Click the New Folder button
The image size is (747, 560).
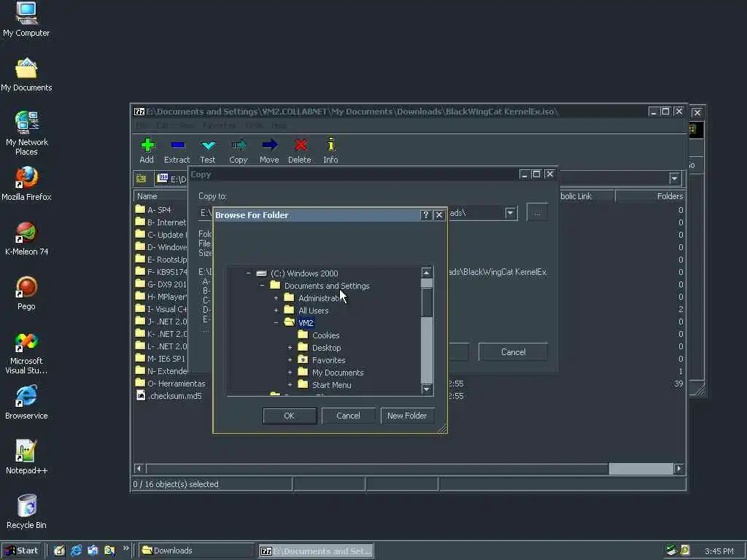pos(407,416)
